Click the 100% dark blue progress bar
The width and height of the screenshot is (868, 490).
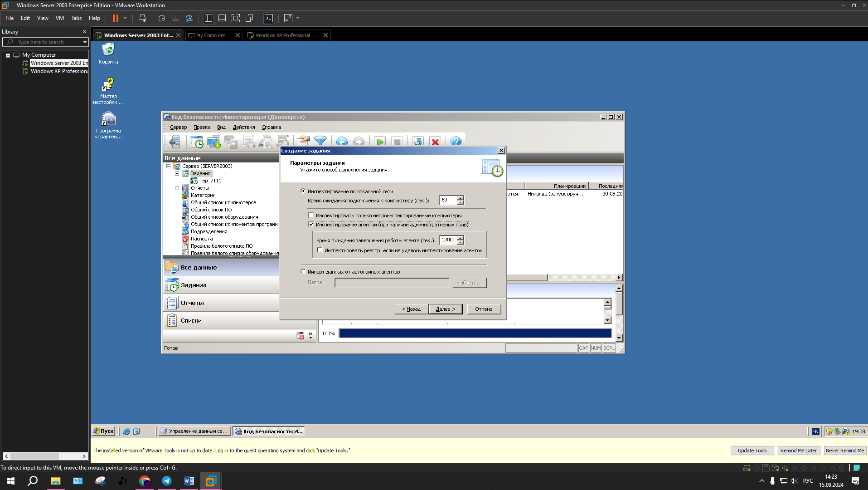pyautogui.click(x=475, y=333)
